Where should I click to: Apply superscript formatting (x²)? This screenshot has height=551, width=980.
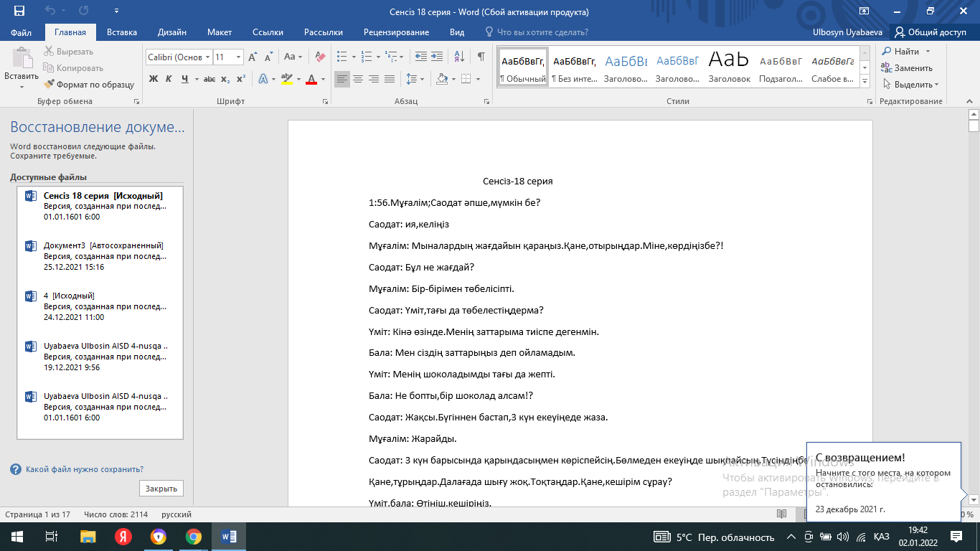[241, 79]
